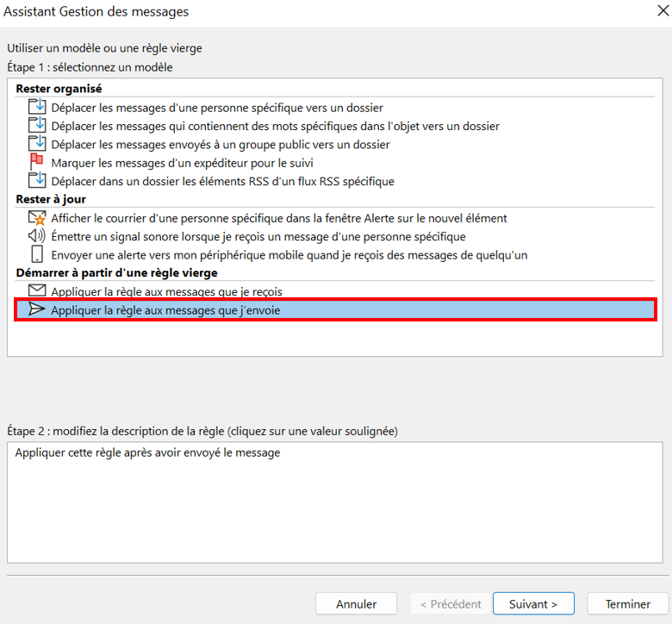Click inside the rule description box
672x624 pixels.
click(335, 509)
